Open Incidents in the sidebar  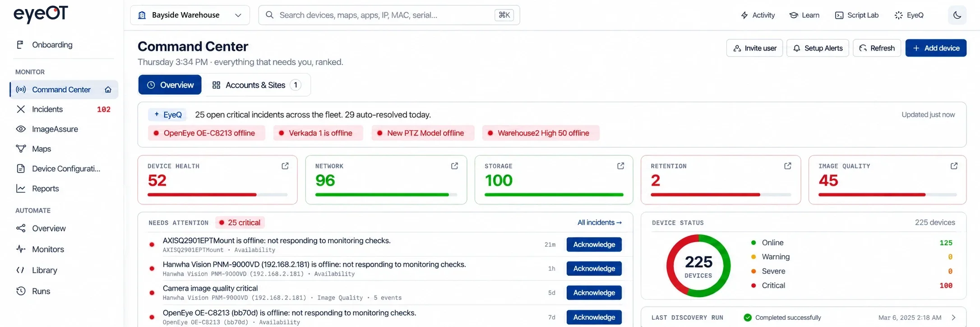click(x=64, y=109)
